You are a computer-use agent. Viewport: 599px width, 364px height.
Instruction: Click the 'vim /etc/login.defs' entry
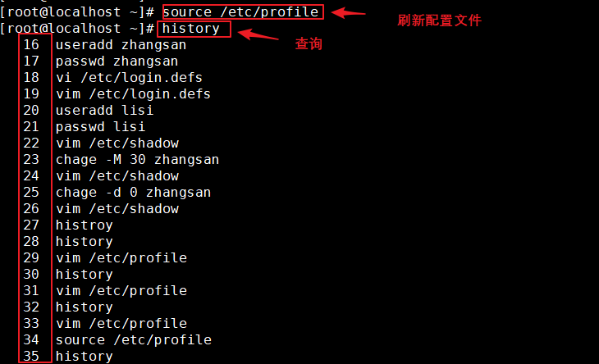tap(133, 94)
